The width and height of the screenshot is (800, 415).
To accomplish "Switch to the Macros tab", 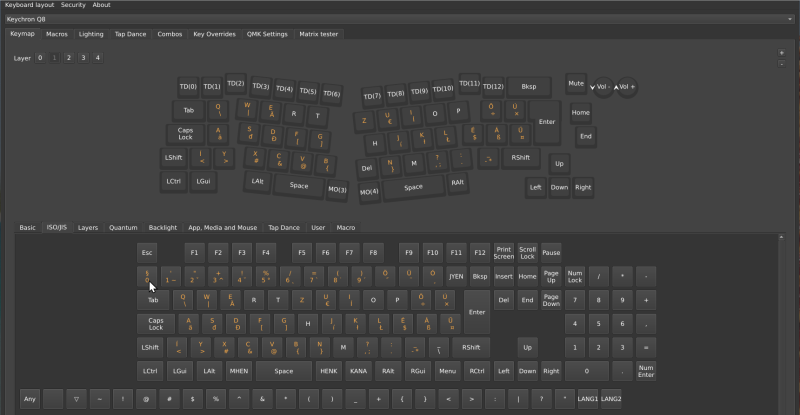I will [57, 34].
